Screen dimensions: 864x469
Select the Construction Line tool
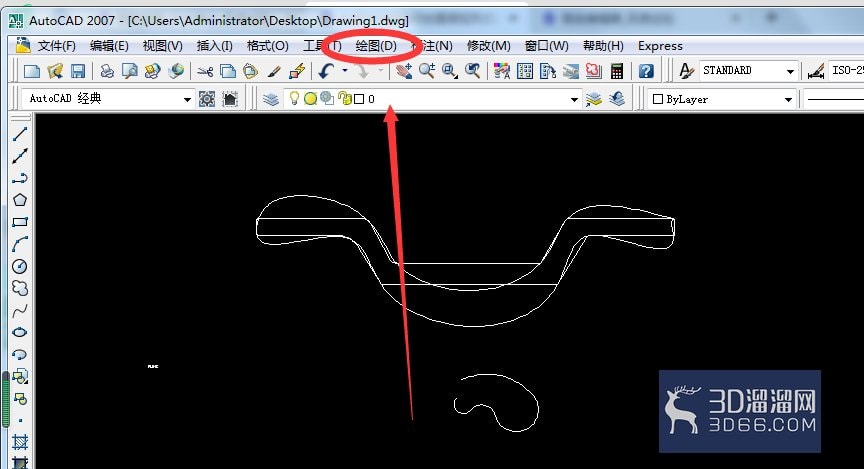[x=20, y=156]
